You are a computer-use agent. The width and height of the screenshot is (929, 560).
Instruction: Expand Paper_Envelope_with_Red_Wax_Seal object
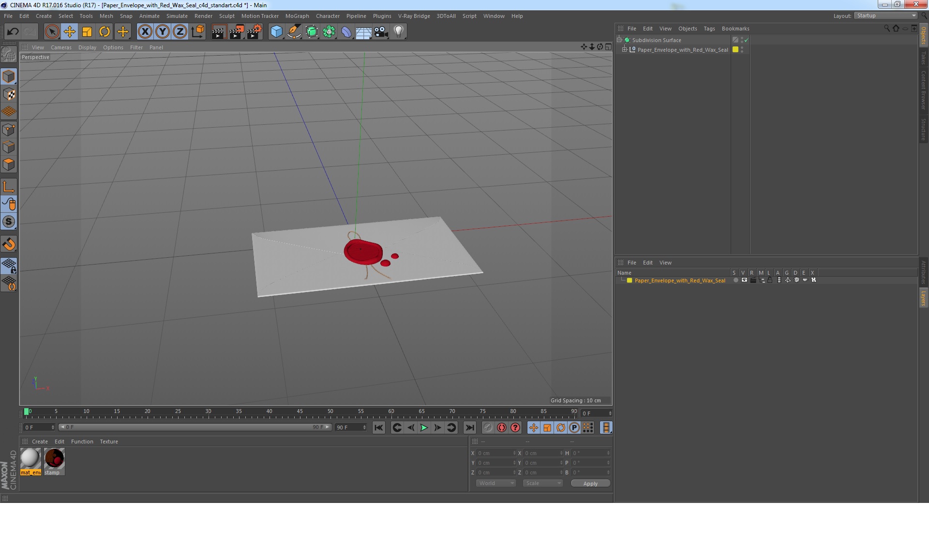click(x=625, y=49)
